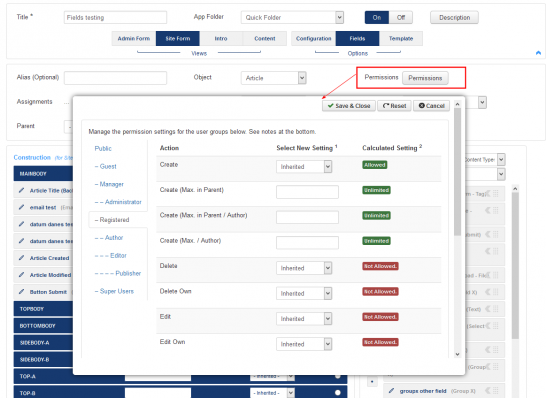Select the Author user group
This screenshot has height=398, width=546.
109,238
